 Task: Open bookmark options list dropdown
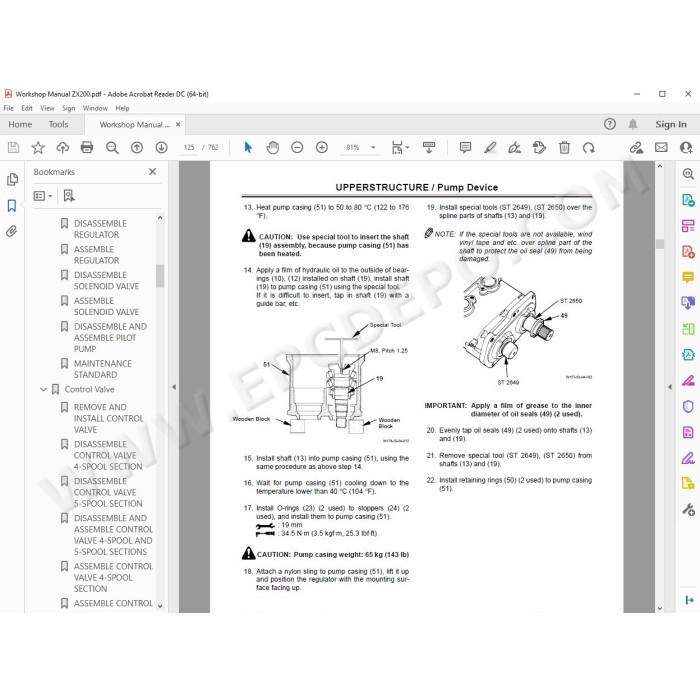(x=43, y=196)
